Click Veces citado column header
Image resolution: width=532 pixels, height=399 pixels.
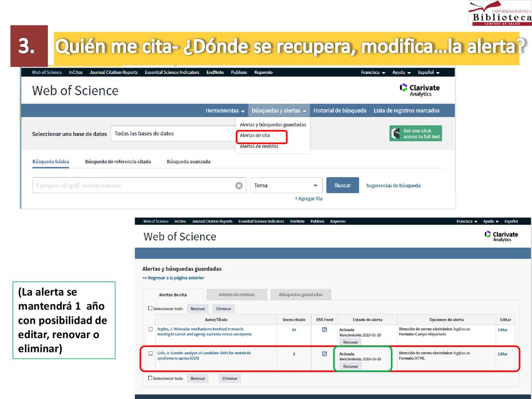click(x=294, y=320)
